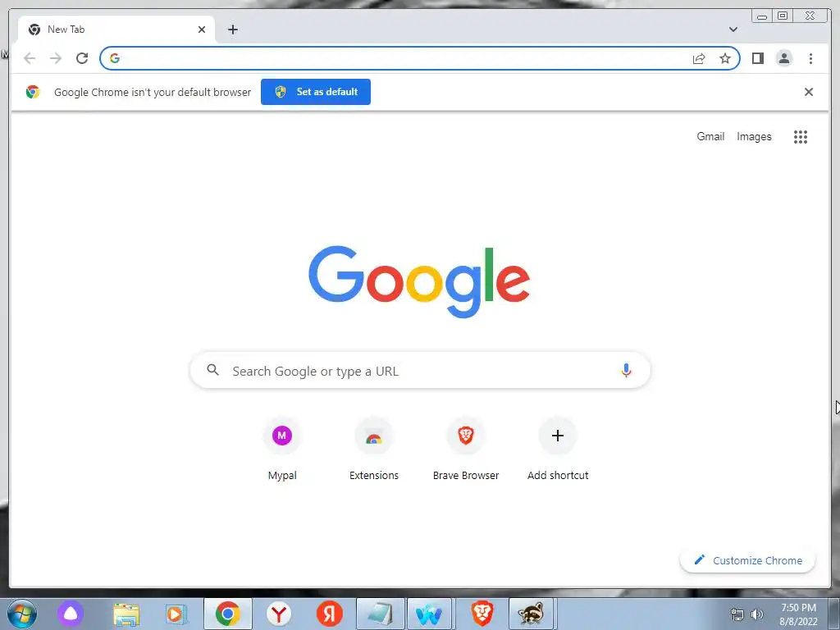
Task: Open the notepad app on the taskbar
Action: tap(381, 614)
